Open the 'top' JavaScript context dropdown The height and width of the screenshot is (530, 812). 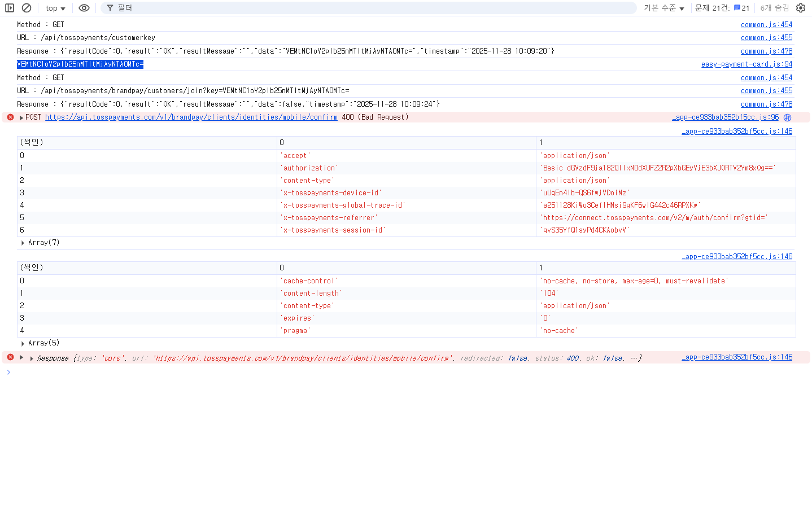click(x=55, y=8)
